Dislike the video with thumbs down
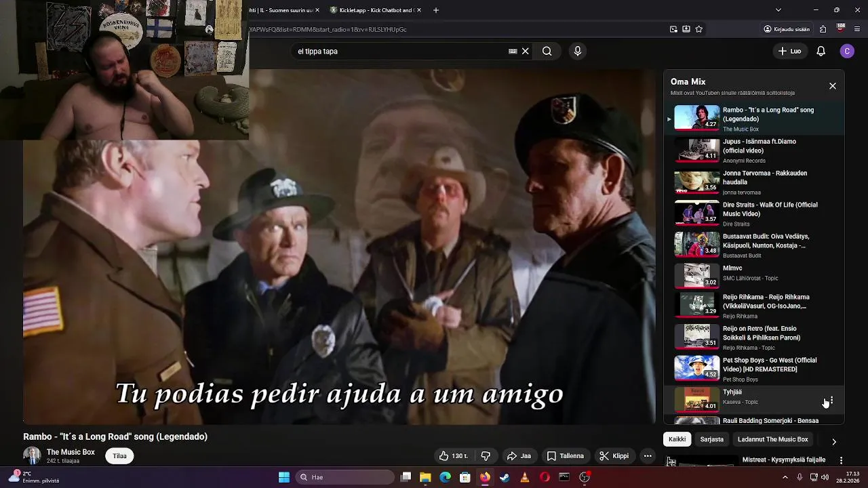This screenshot has height=488, width=868. point(486,456)
